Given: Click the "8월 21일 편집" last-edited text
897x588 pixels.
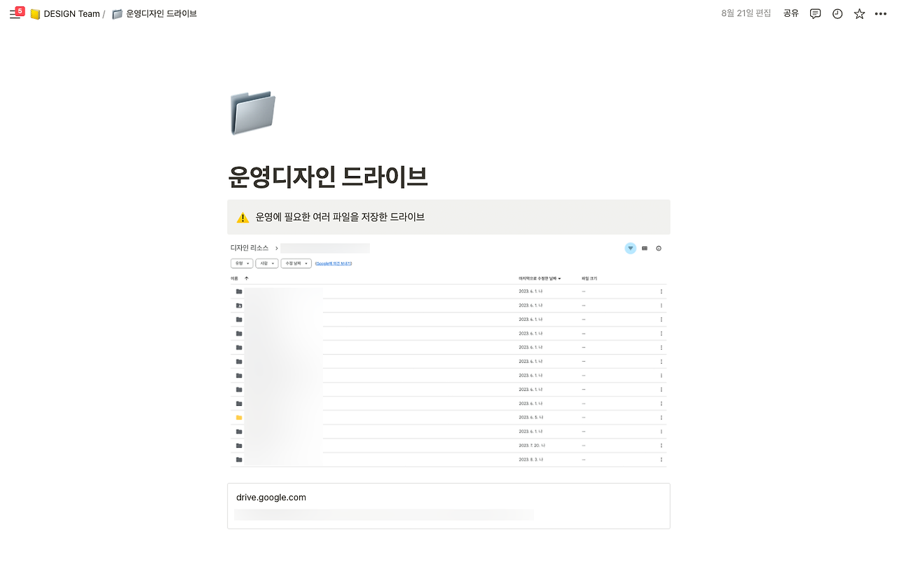Looking at the screenshot, I should coord(746,13).
